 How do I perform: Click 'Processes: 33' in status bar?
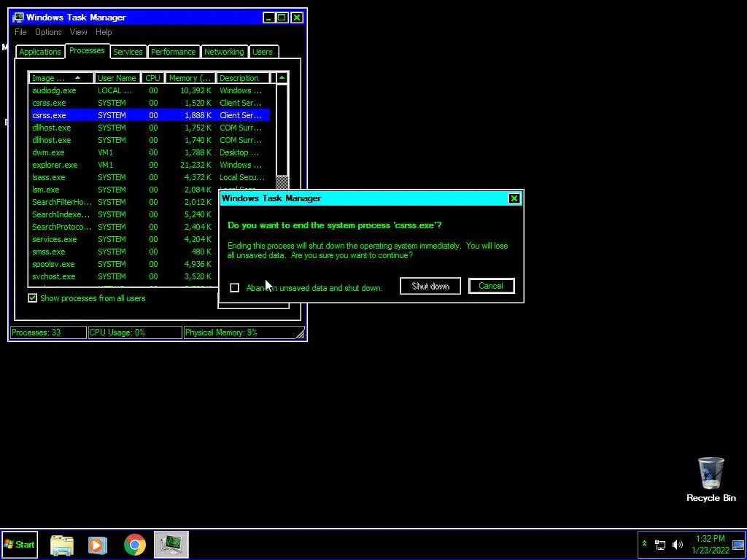[x=48, y=332]
